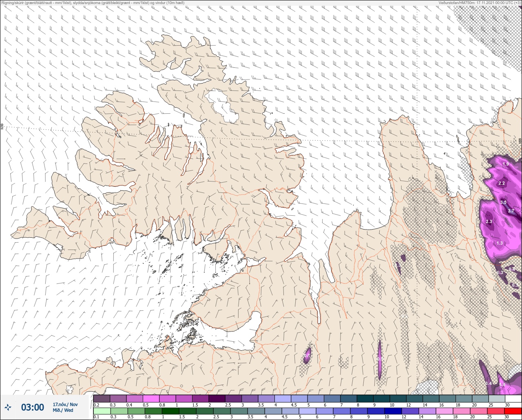Pick lower legend bright red swatch at 30
Screen dimensions: 522x420
[x=513, y=411]
